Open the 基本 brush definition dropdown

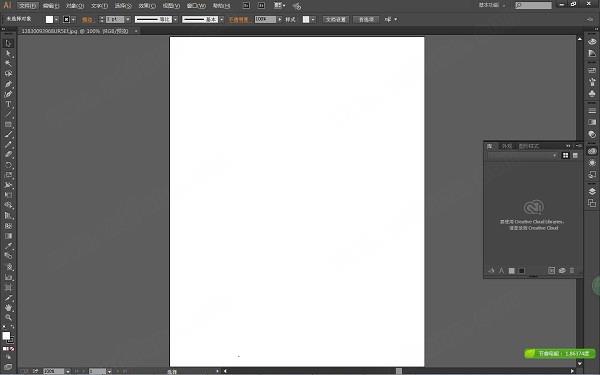tap(222, 20)
